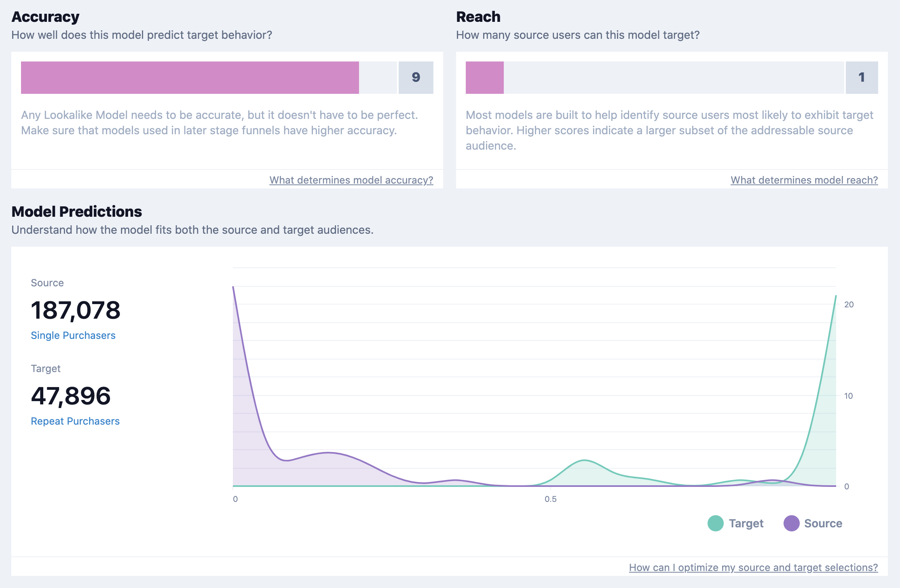
Task: Click the Model Predictions heading
Action: [77, 212]
